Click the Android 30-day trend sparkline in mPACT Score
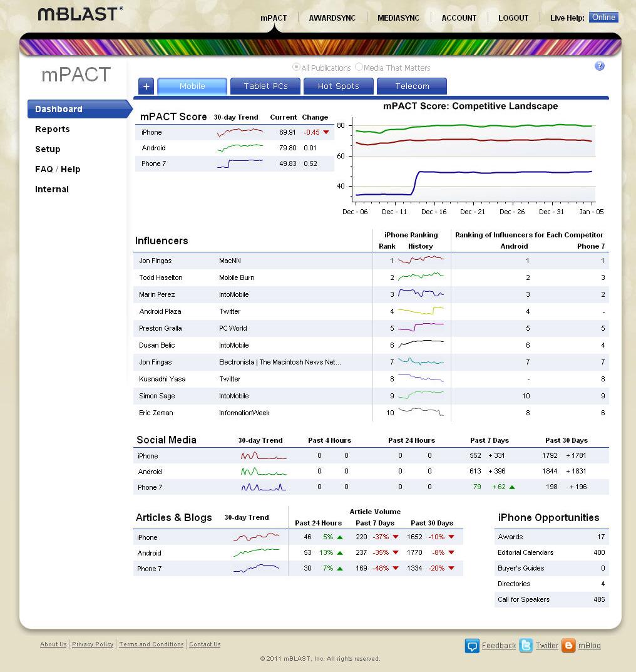Viewport: 636px width, 672px height. pos(240,148)
